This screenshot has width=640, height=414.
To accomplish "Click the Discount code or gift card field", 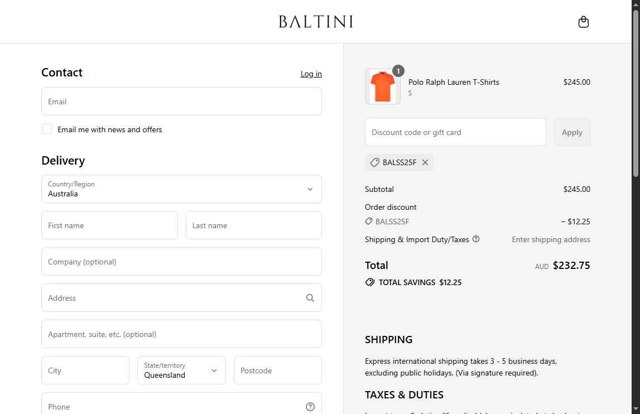I will coord(455,132).
